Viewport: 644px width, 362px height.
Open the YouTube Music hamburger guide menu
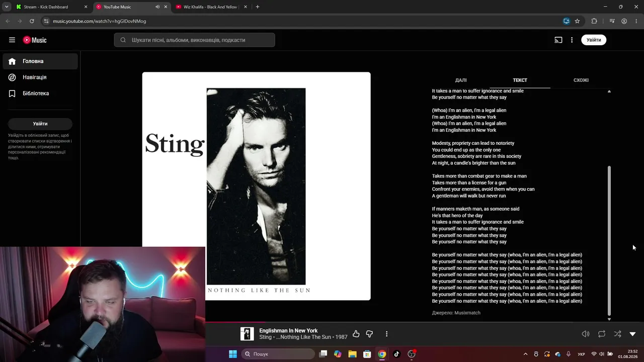click(x=12, y=40)
